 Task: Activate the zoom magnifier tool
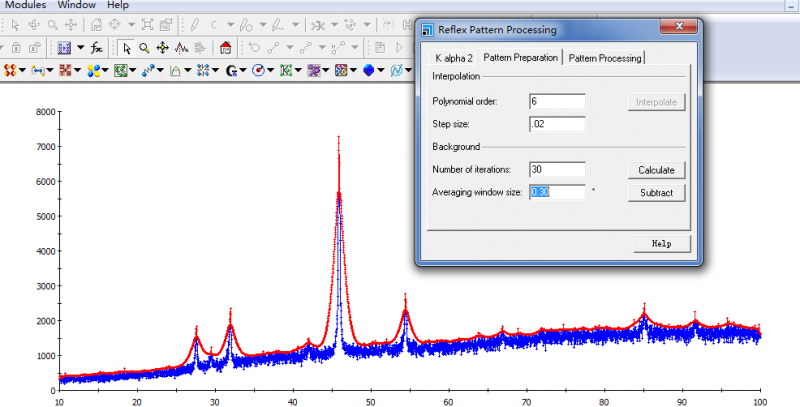click(144, 47)
